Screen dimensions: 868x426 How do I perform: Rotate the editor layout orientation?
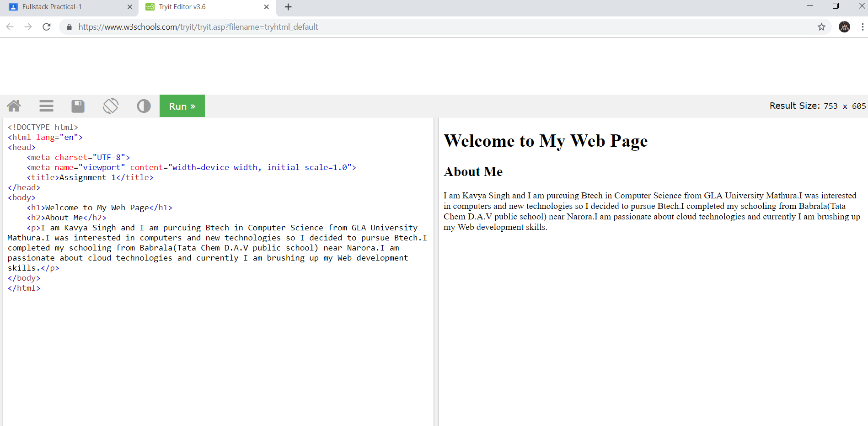coord(111,106)
